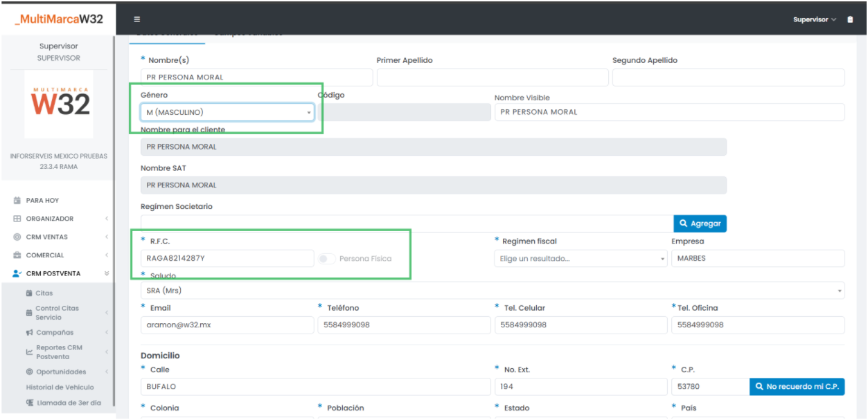Toggle the Persona Física switch
868x420 pixels.
326,259
